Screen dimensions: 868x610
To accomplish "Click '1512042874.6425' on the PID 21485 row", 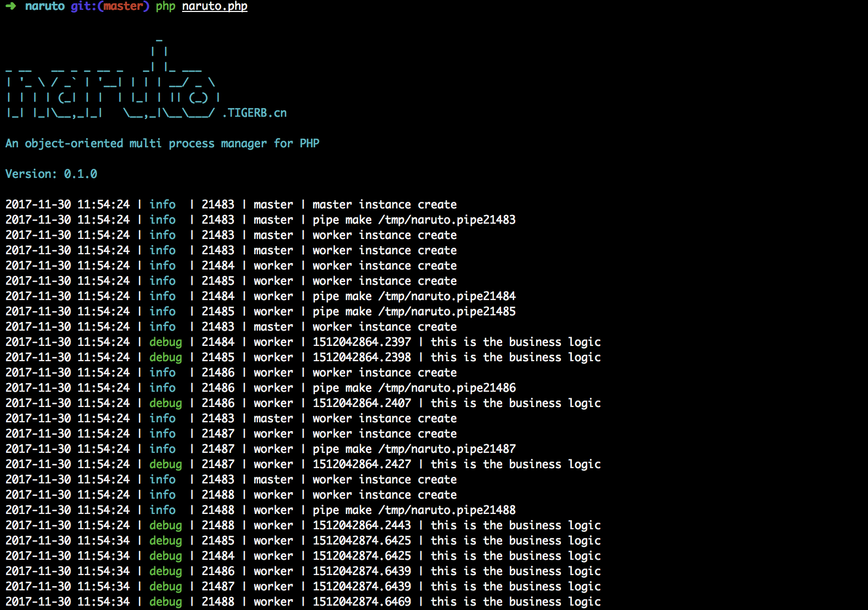I will point(362,541).
